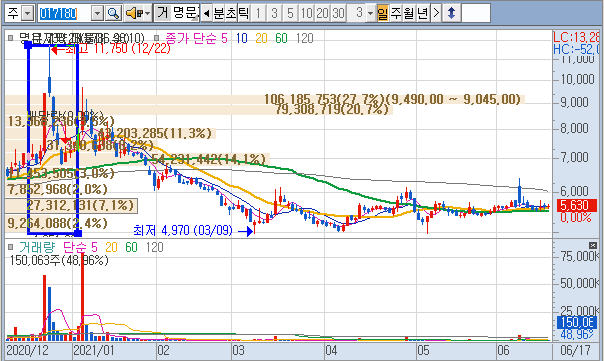The width and height of the screenshot is (604, 361).
Task: Click the left arrow before 분
Action: 206,13
